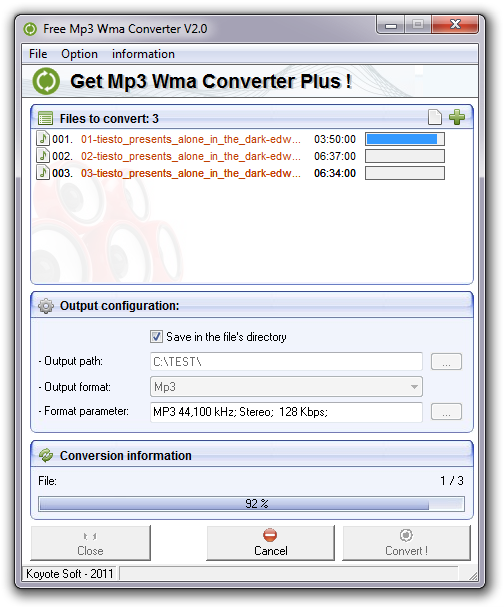
Task: Open the File menu
Action: coord(38,54)
